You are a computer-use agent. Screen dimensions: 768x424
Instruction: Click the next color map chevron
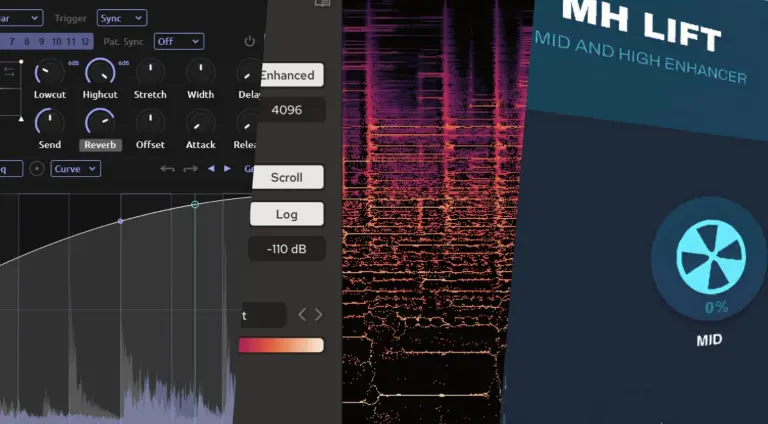(318, 314)
